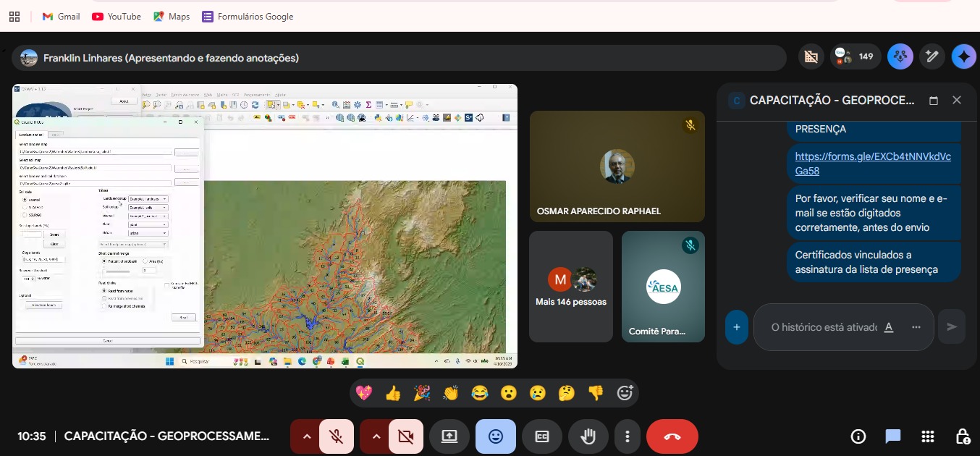980x456 pixels.
Task: Click the chat message input field
Action: (x=824, y=327)
